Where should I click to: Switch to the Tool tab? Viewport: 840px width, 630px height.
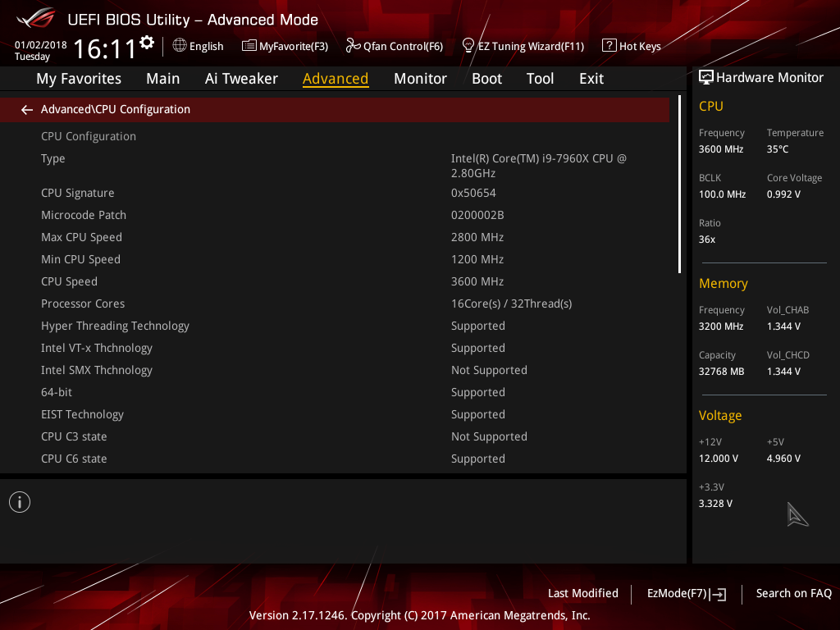(540, 79)
